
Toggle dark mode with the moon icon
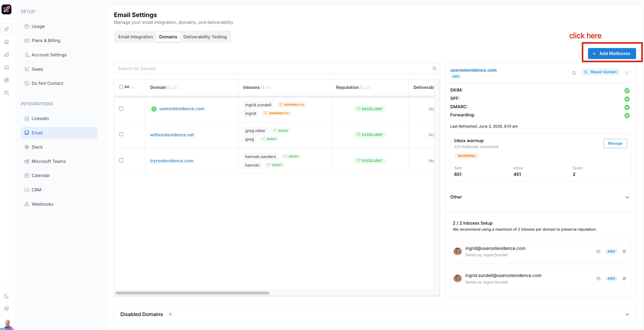point(7,296)
